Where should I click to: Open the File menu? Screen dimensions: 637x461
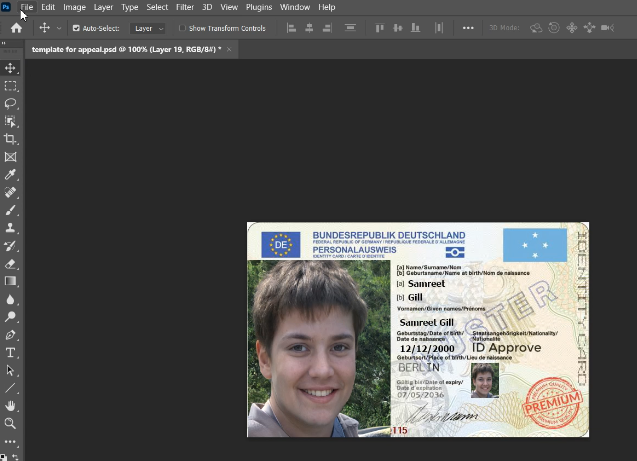tap(26, 7)
